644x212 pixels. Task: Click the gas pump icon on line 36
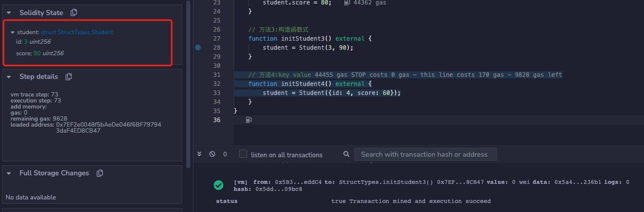[248, 120]
